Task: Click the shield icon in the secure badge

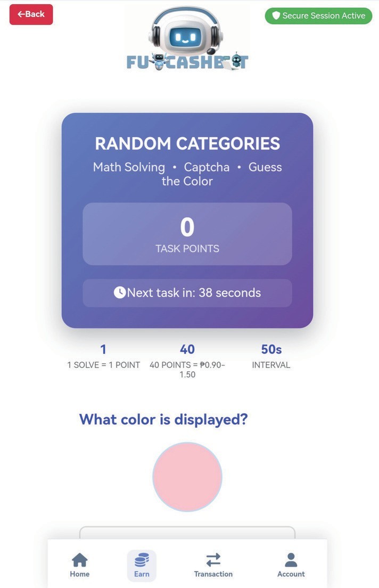Action: [276, 16]
